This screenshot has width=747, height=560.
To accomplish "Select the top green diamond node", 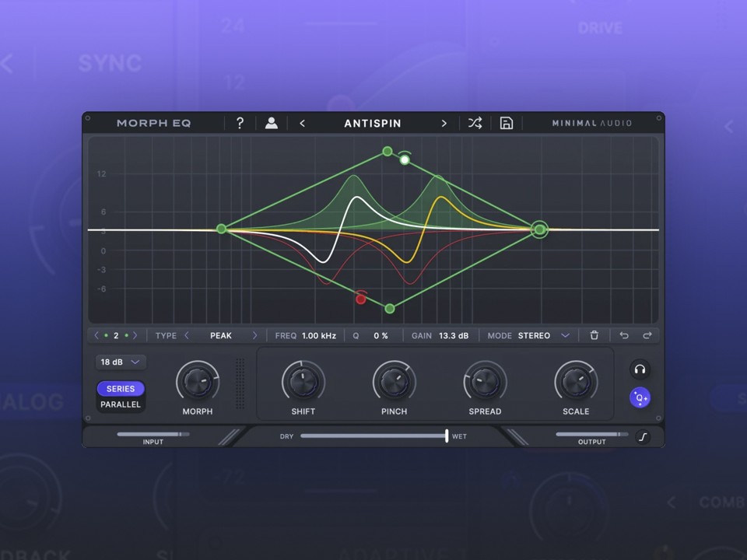I will coord(388,151).
